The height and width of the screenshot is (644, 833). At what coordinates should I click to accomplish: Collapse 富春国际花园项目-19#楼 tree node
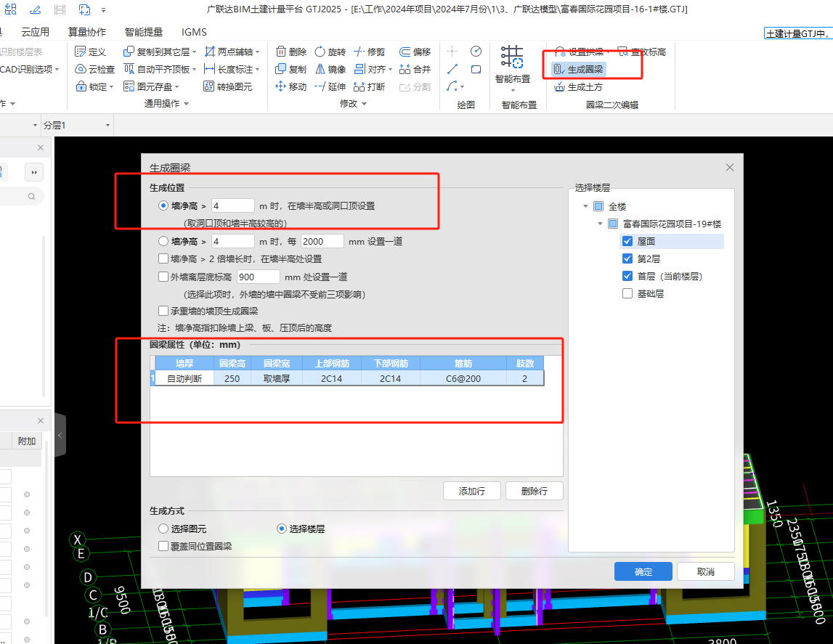tap(600, 224)
